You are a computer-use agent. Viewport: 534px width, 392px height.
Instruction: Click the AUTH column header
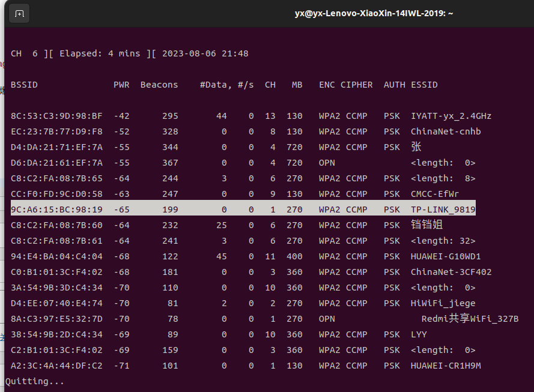point(395,85)
